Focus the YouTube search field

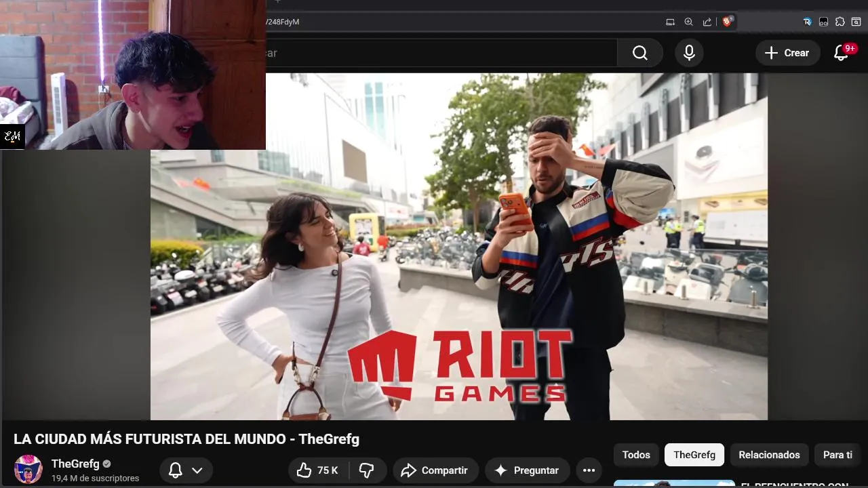point(441,53)
